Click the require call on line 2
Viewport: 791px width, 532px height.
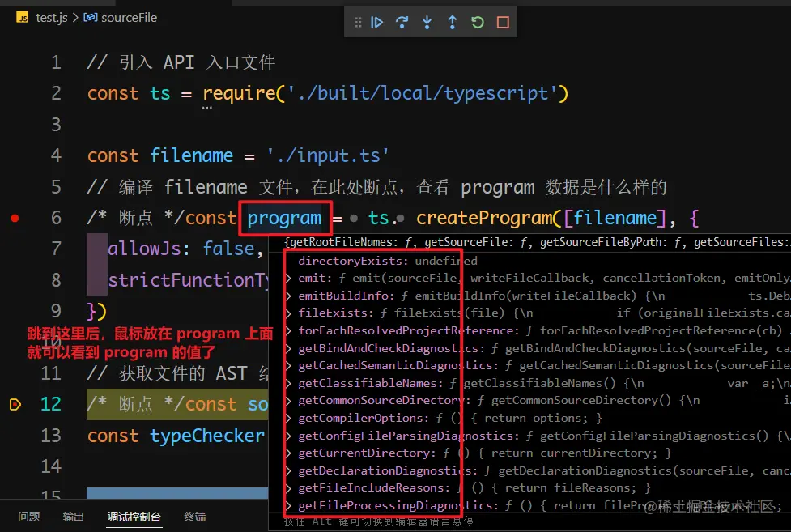coord(239,93)
